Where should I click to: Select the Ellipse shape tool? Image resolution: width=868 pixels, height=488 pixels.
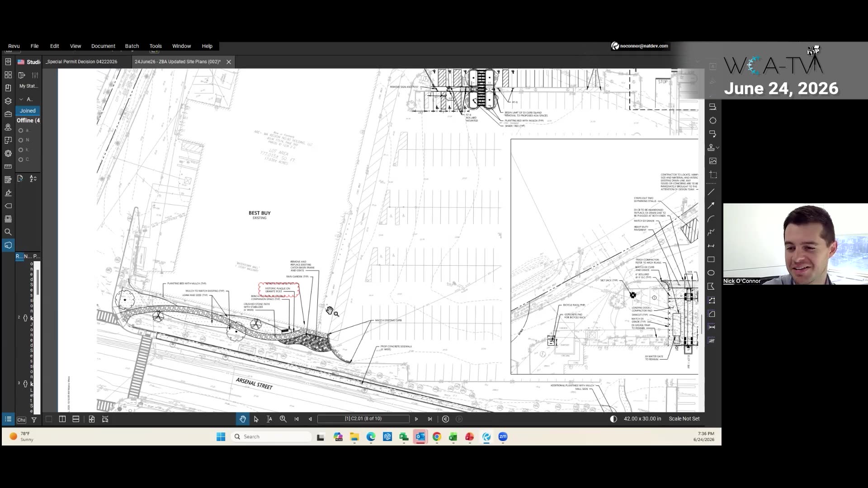click(711, 273)
